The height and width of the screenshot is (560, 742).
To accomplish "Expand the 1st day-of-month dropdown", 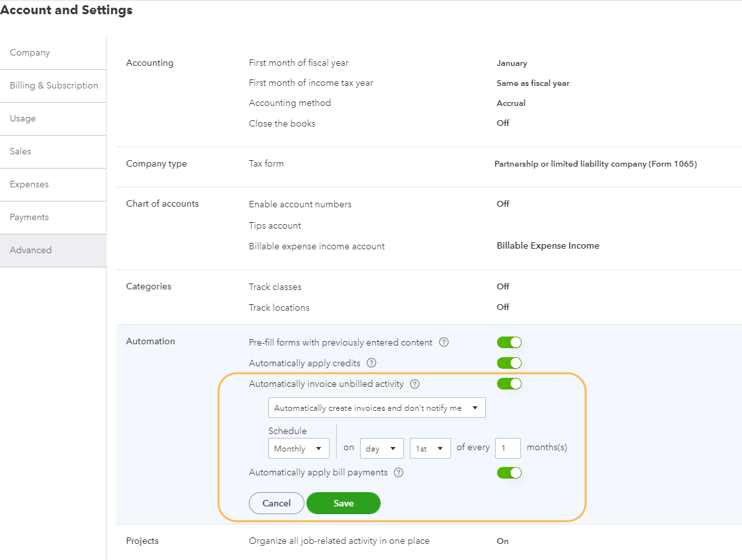I will (430, 448).
